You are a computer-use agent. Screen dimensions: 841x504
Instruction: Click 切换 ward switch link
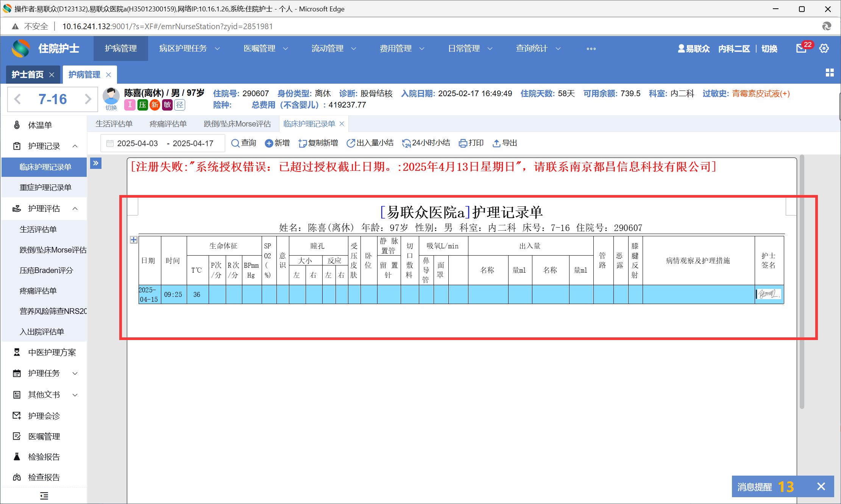(769, 48)
